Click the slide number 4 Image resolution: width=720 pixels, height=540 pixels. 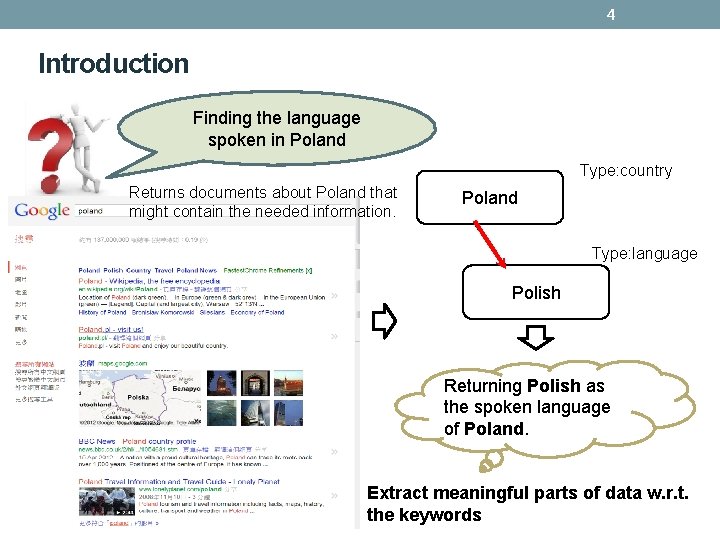(x=611, y=14)
